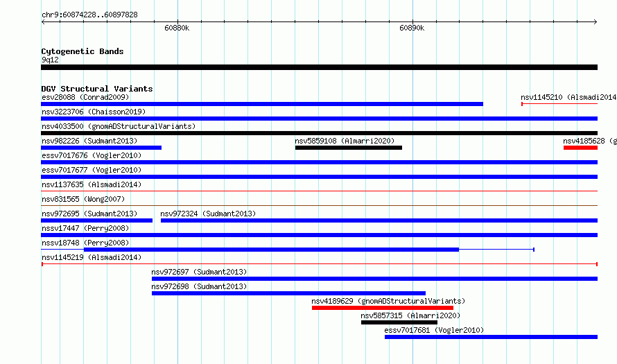This screenshot has height=364, width=617.
Task: Click the nsv972698 blue bar
Action: pos(289,293)
